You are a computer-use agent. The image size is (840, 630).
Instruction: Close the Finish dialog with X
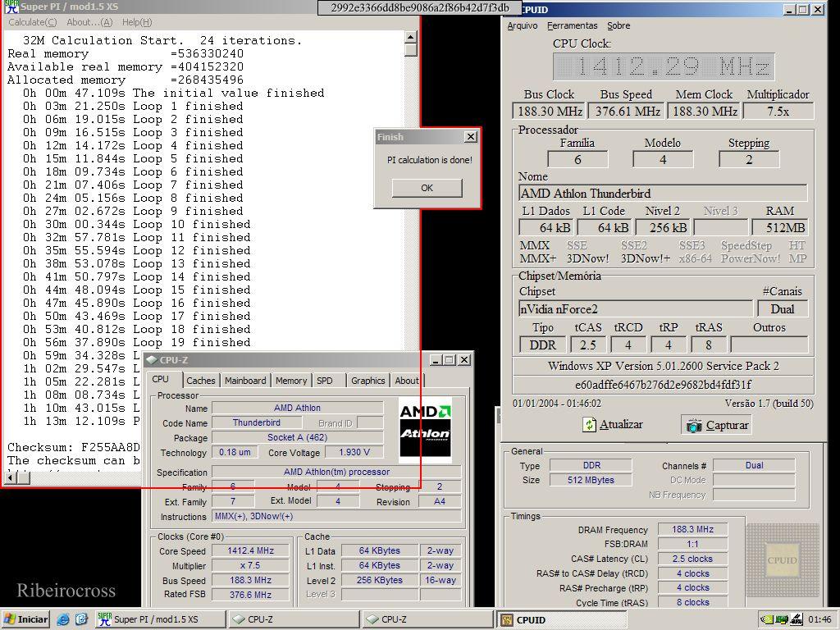tap(470, 137)
